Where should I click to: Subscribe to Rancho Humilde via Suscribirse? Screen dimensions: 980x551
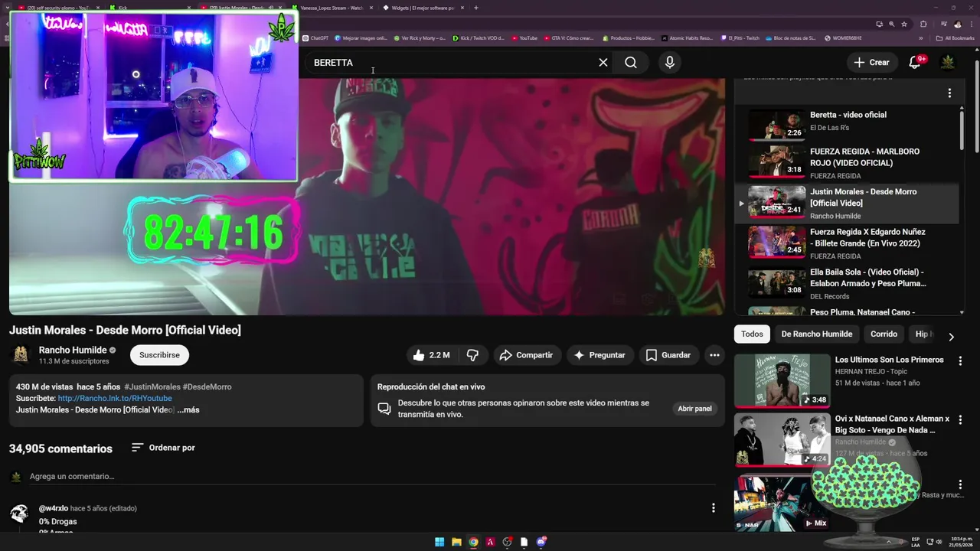(159, 355)
